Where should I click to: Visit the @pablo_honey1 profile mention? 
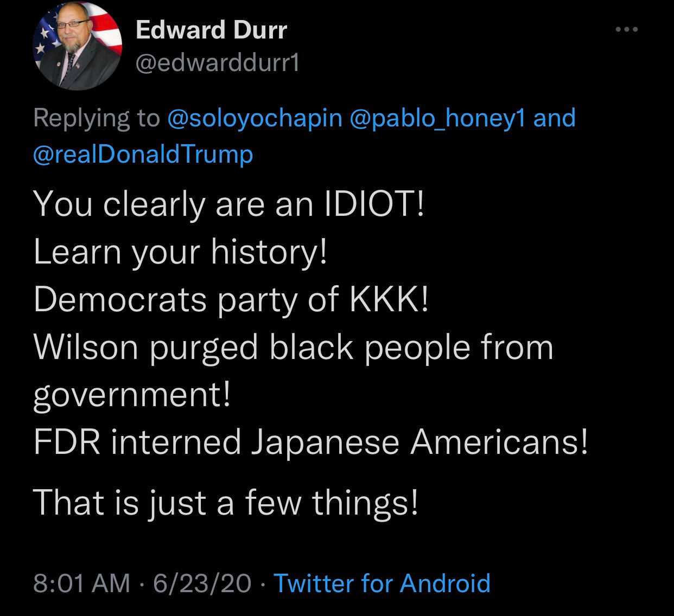[x=438, y=118]
